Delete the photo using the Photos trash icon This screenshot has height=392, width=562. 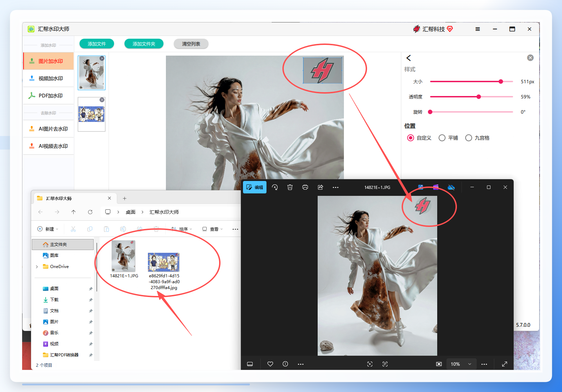pos(290,187)
